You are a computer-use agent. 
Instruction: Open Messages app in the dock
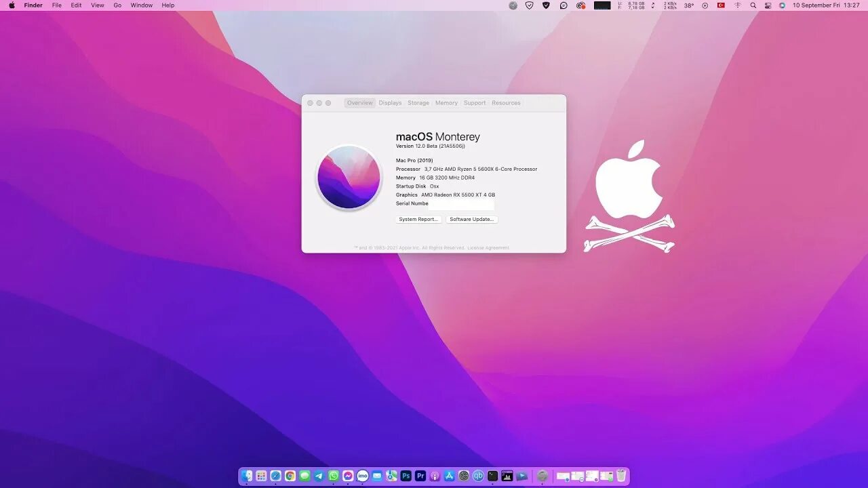tap(304, 476)
